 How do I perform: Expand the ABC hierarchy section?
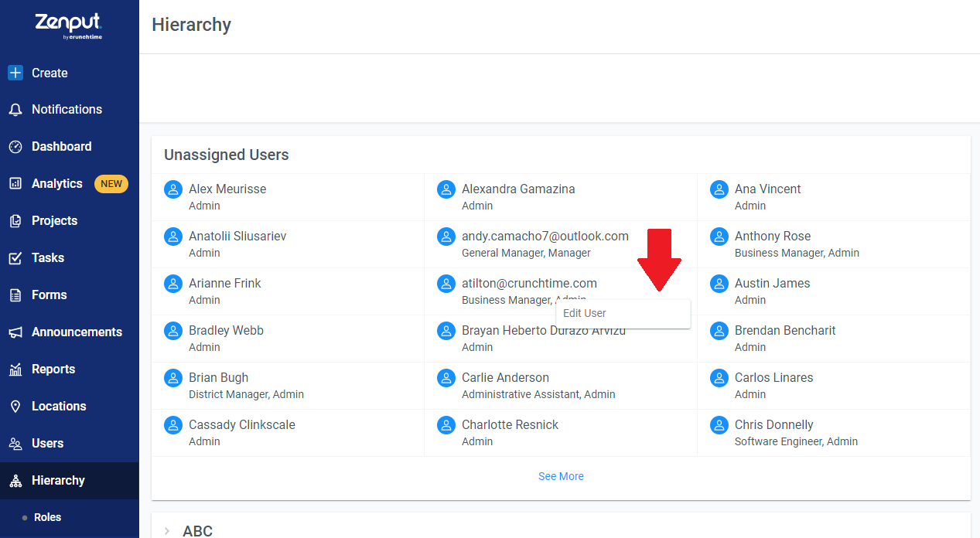[167, 531]
